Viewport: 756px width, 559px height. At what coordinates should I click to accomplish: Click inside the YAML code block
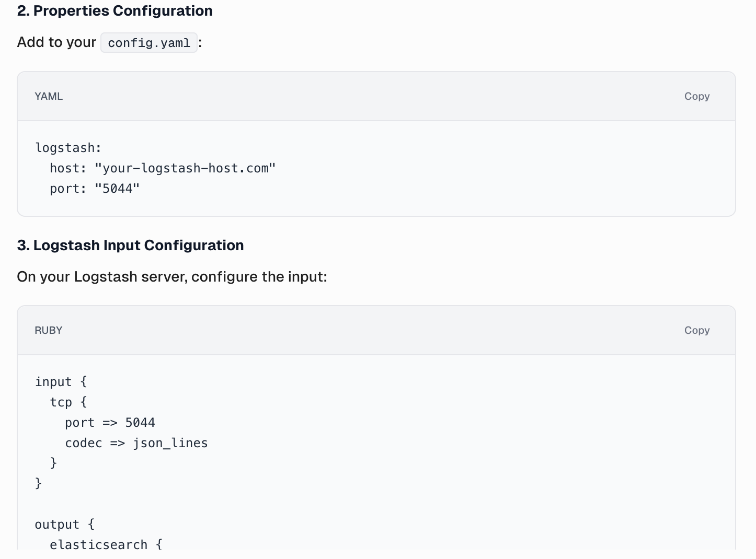point(366,167)
